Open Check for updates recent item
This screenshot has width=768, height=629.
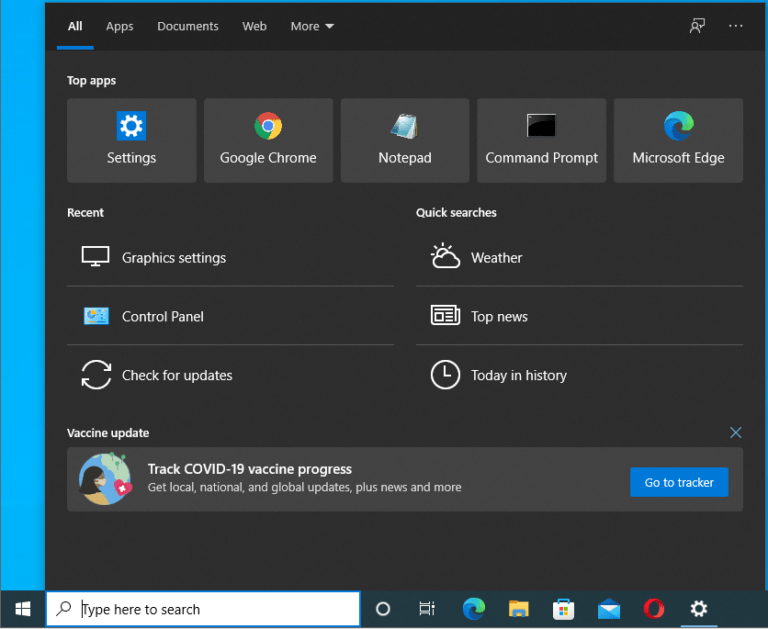pos(177,376)
